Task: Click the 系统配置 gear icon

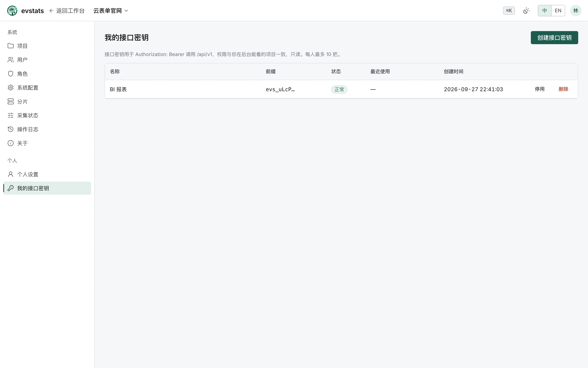Action: click(x=10, y=87)
